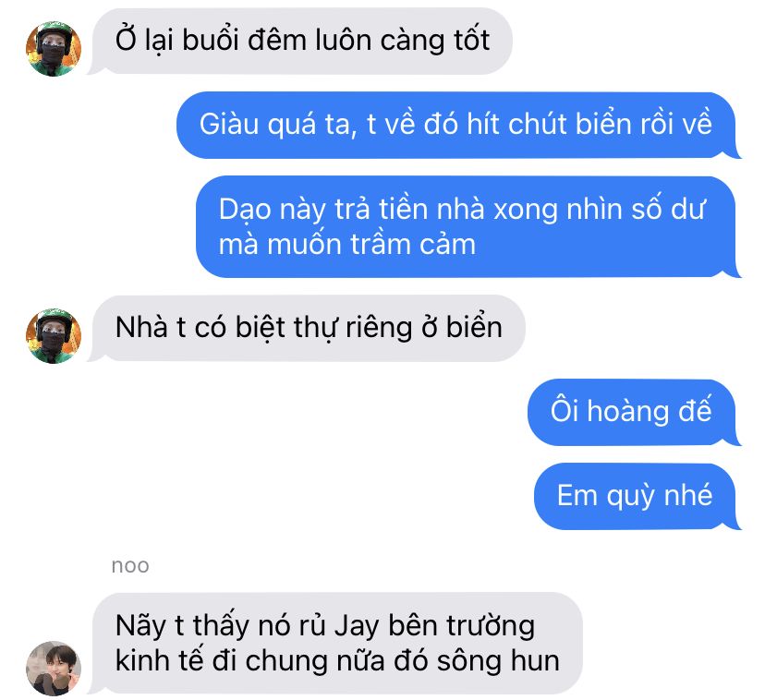
Task: Select the message beginning "Nãy t thấy nó rủ"
Action: point(335,643)
